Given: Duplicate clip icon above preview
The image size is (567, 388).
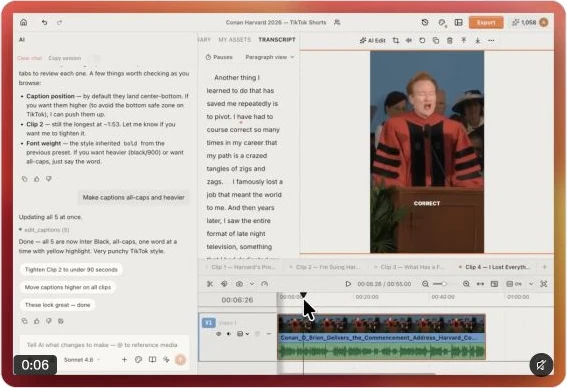Looking at the screenshot, I should 436,40.
